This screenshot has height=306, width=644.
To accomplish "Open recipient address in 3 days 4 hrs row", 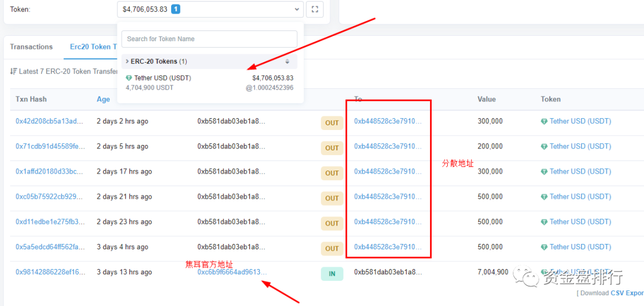I will pyautogui.click(x=388, y=247).
